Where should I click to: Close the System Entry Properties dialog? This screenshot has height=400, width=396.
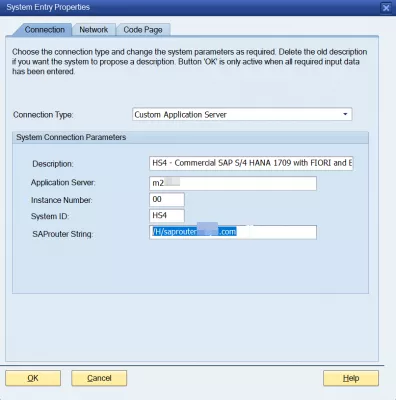[x=386, y=8]
